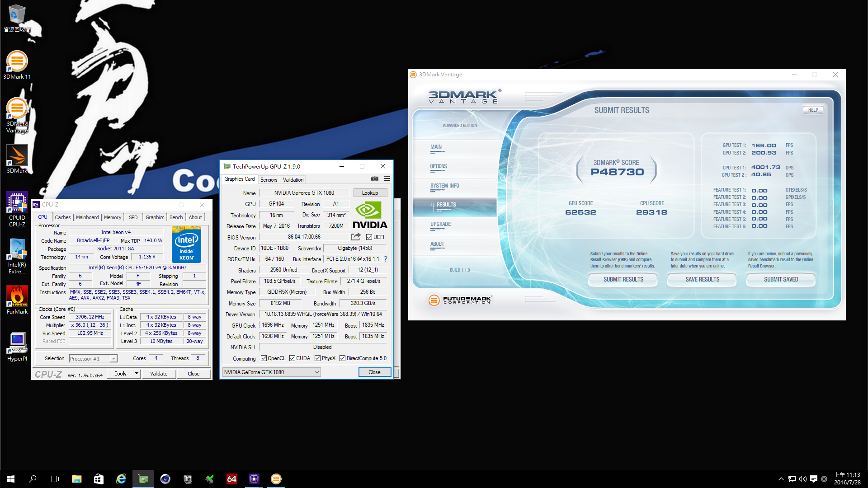Click the taskbar clock showing 11:13
The width and height of the screenshot is (868, 488).
click(x=847, y=479)
